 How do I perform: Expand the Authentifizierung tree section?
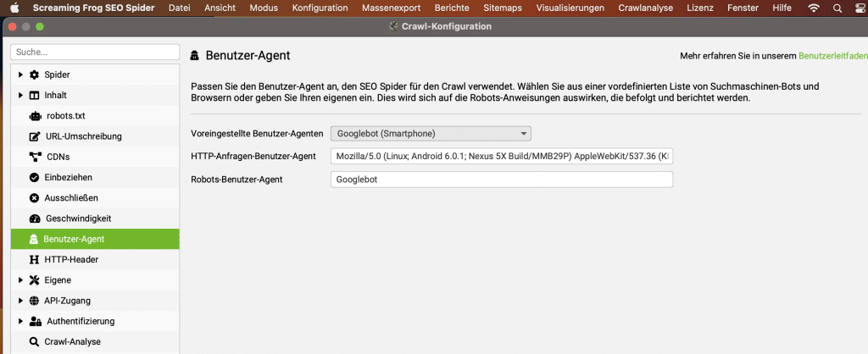(20, 321)
